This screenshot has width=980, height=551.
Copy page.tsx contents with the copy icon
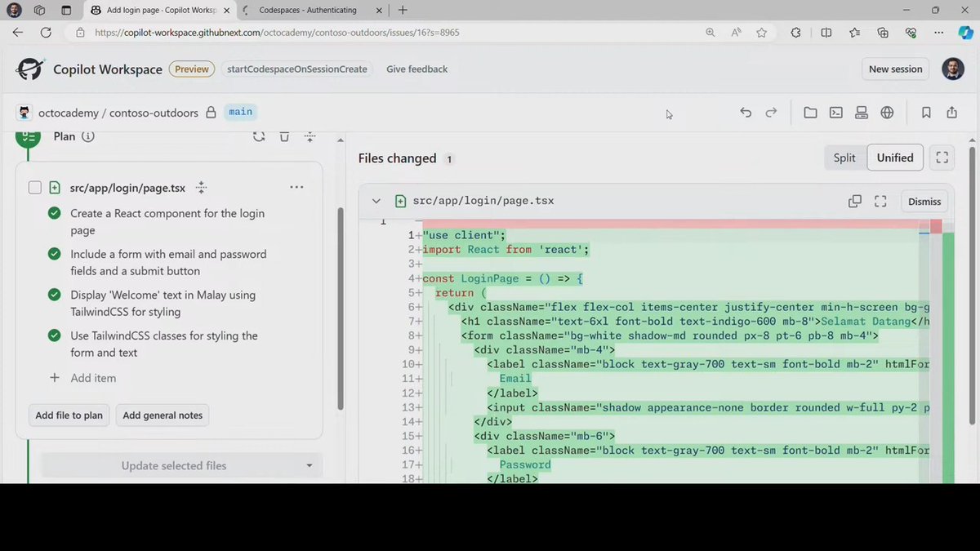pyautogui.click(x=855, y=201)
